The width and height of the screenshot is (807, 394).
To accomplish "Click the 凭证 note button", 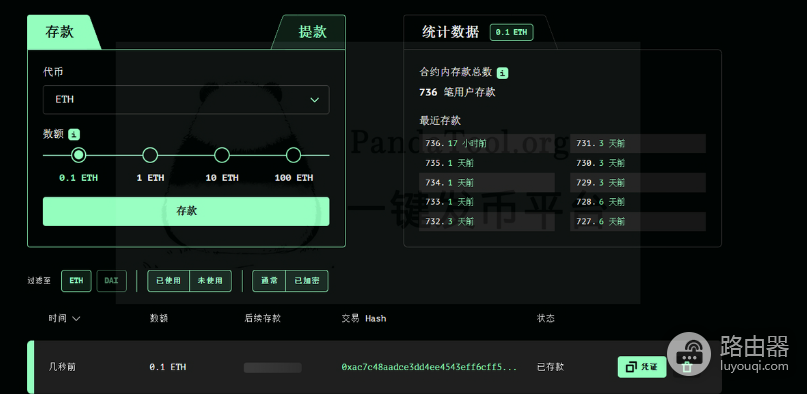I will (x=642, y=367).
